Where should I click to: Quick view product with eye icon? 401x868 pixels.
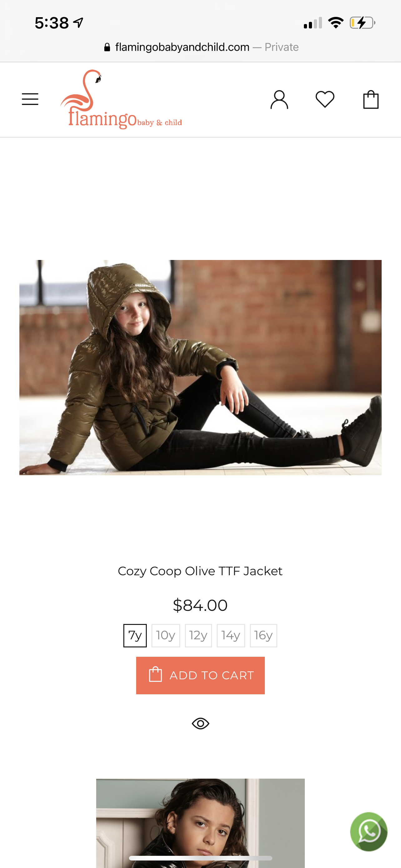200,723
